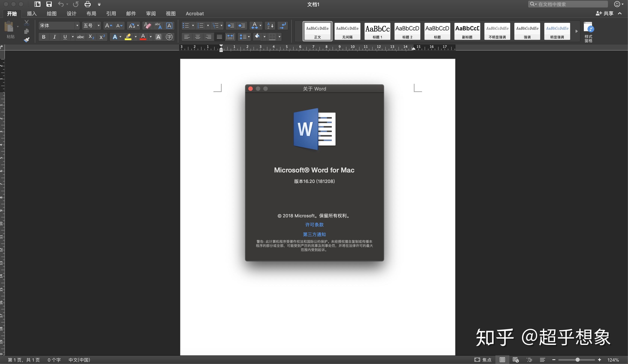
Task: Click the 124% zoom level in status bar
Action: tap(613, 360)
